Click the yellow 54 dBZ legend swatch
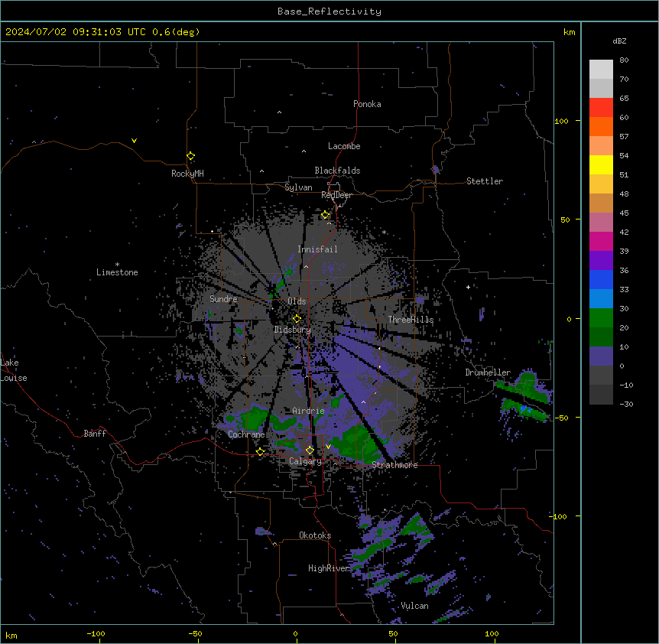Viewport: 659px width, 644px height. coord(601,164)
